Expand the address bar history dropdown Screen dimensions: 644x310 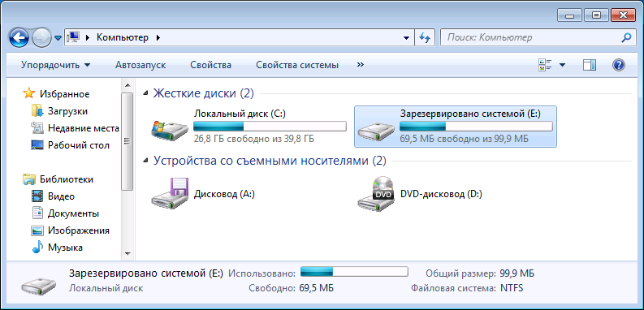[406, 38]
